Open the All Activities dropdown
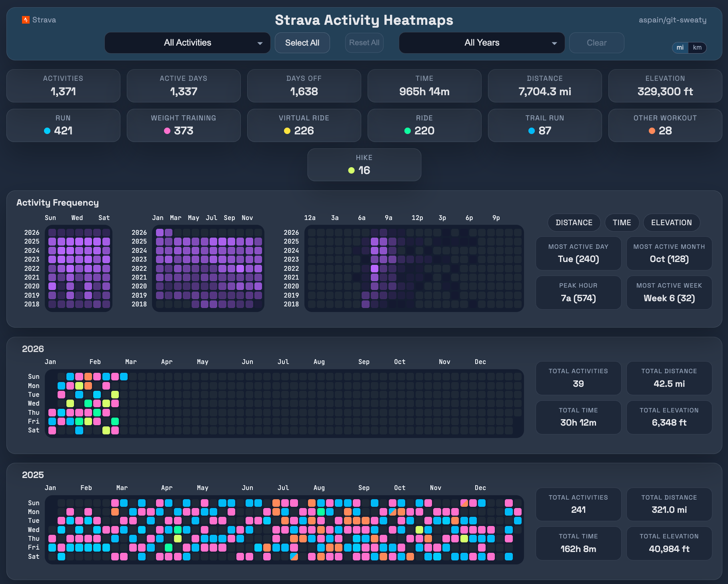 coord(187,43)
